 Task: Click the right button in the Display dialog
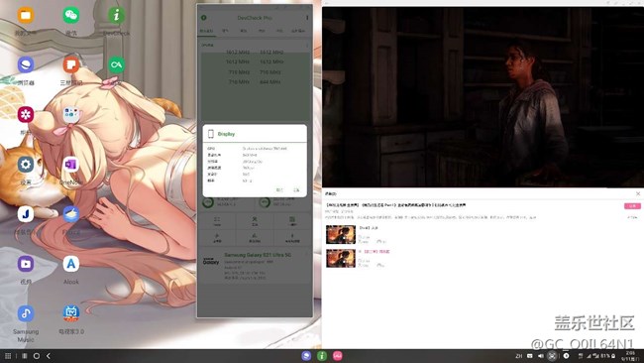point(296,189)
